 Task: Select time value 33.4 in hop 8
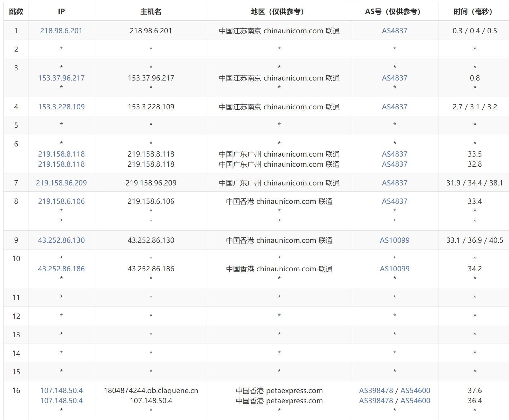click(x=475, y=201)
